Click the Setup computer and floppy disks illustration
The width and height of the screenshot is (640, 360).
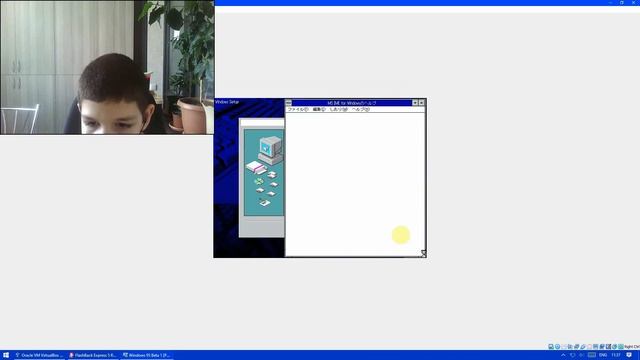click(264, 172)
